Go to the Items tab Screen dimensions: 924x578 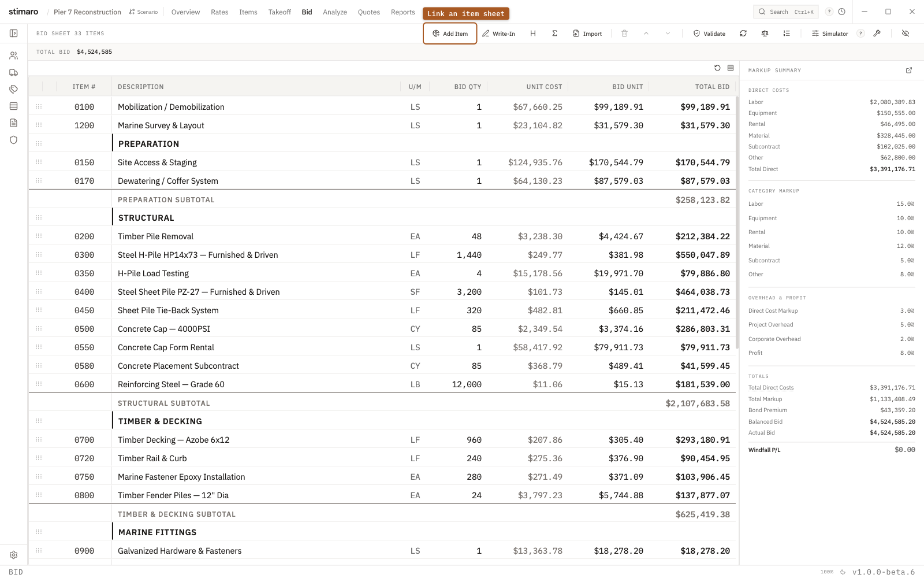[248, 12]
